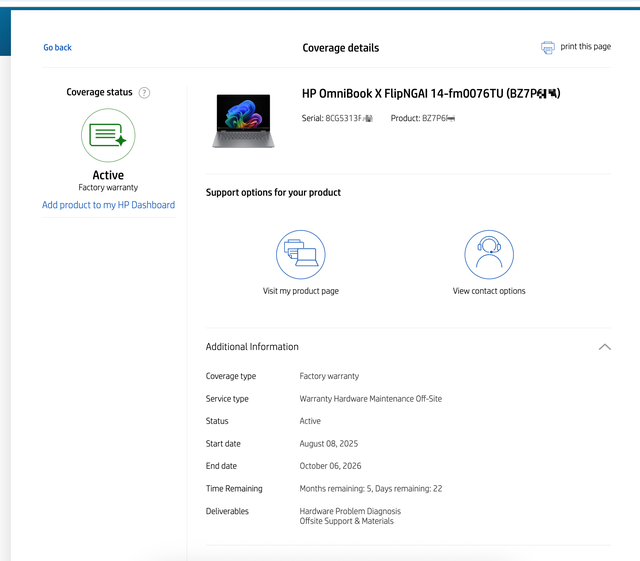Click the green Active coverage badge icon
The image size is (640, 561).
coord(108,135)
